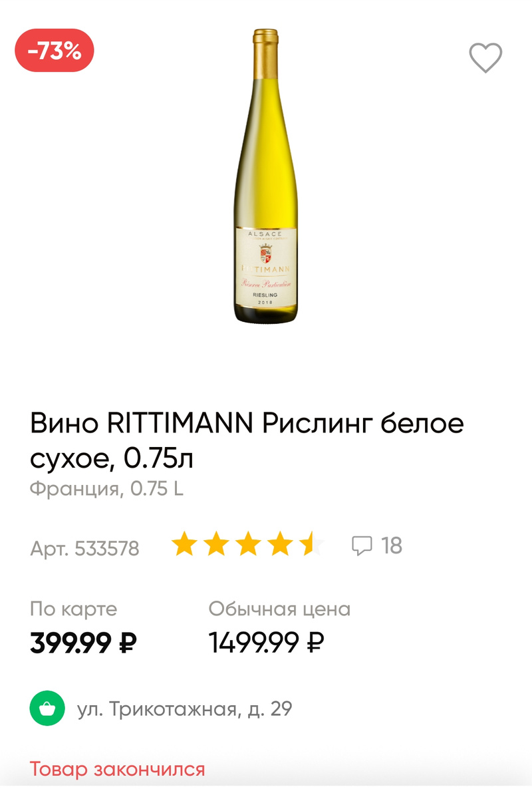Click the "По карте" label

click(x=73, y=609)
